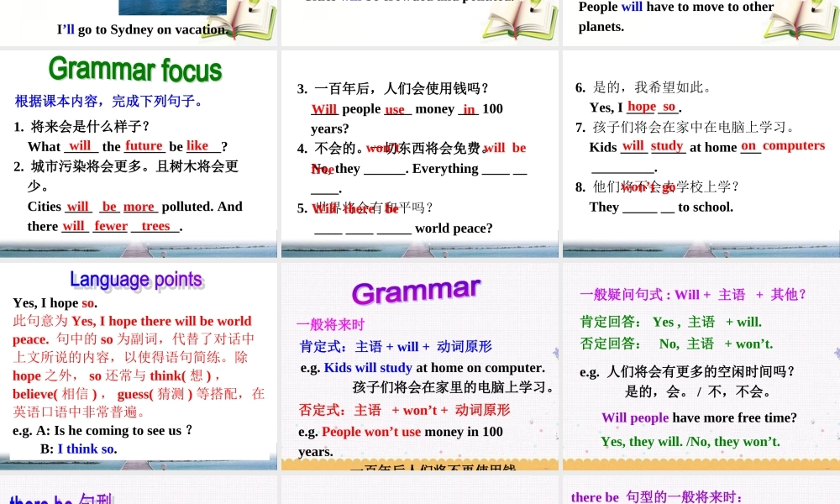Open the bottom-left 'there be 句型' slide
840x504 pixels.
(139, 491)
